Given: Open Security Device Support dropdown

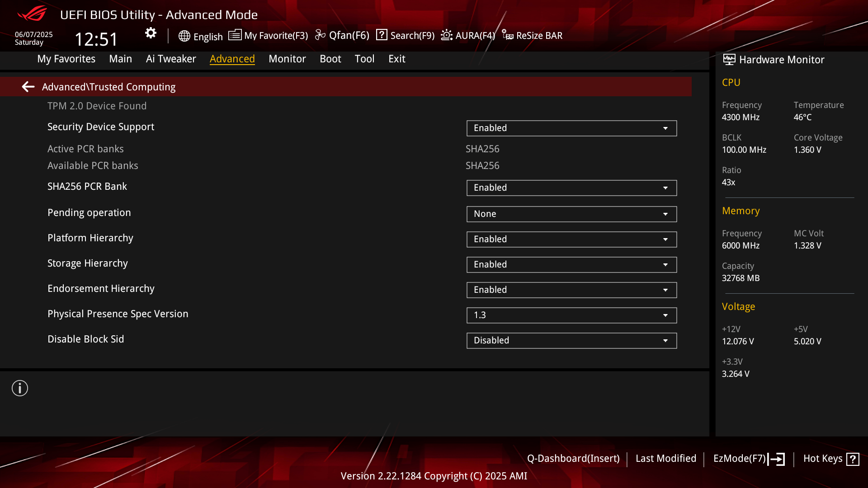Looking at the screenshot, I should coord(571,128).
